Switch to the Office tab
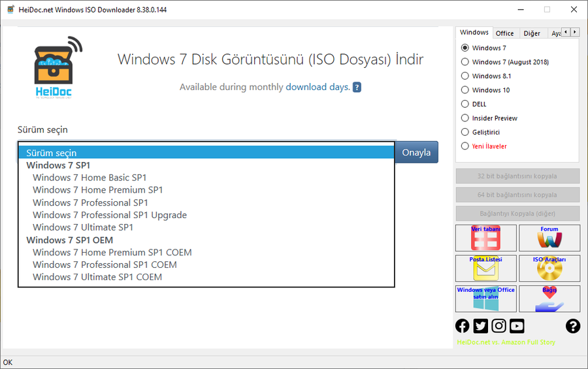This screenshot has width=588, height=369. tap(505, 33)
